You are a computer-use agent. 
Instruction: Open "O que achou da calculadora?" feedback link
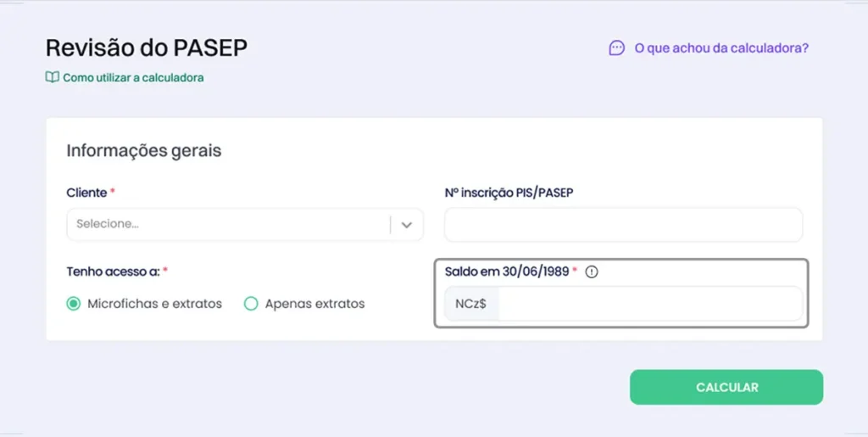point(721,48)
